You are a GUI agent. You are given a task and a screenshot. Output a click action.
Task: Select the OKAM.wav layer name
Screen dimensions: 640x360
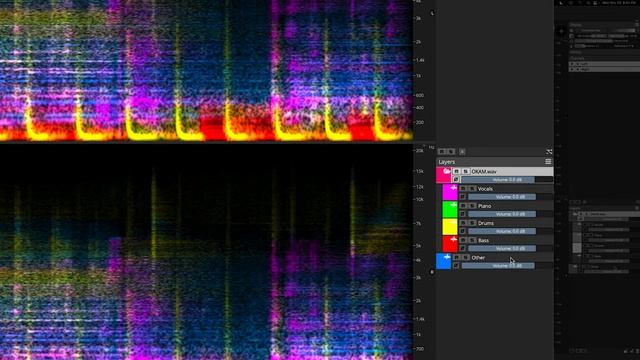(484, 171)
